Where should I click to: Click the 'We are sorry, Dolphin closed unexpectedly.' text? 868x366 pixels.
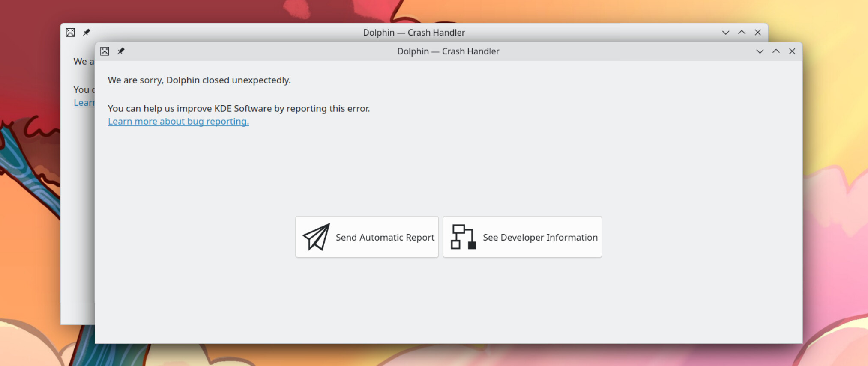pyautogui.click(x=199, y=80)
